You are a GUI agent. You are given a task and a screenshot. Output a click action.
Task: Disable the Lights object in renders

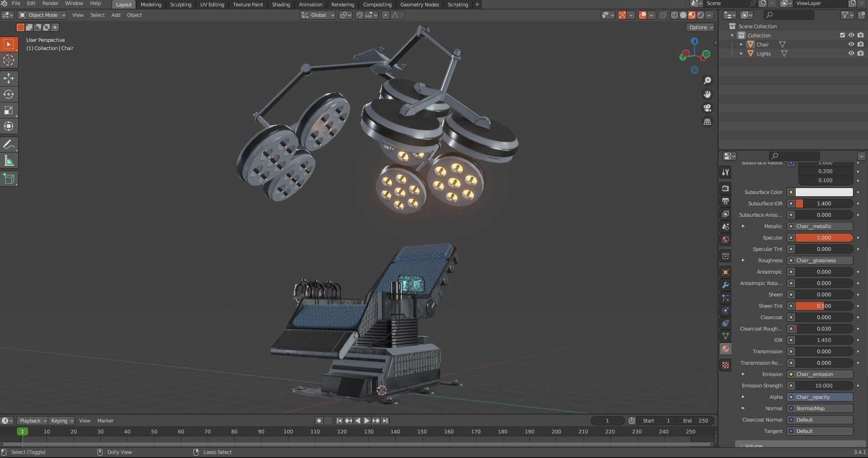pyautogui.click(x=860, y=54)
